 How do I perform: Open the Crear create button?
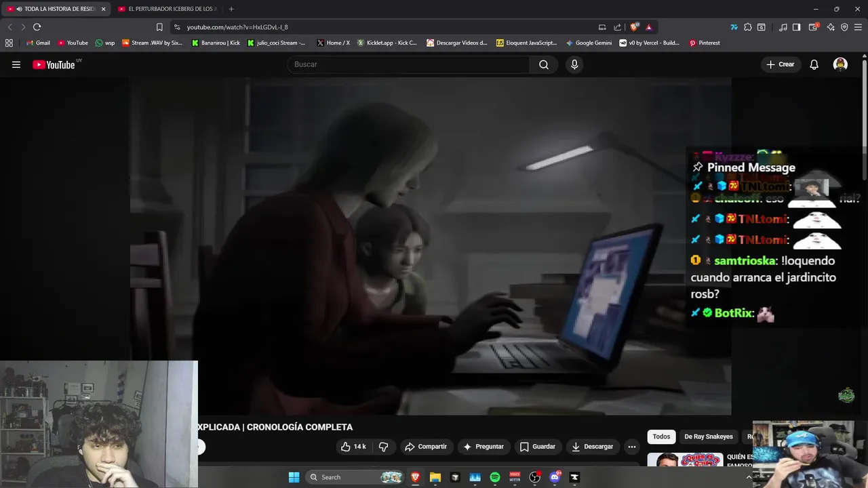[780, 64]
